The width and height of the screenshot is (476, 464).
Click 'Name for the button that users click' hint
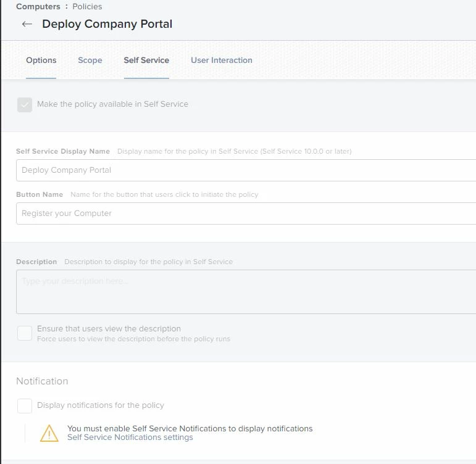point(164,194)
